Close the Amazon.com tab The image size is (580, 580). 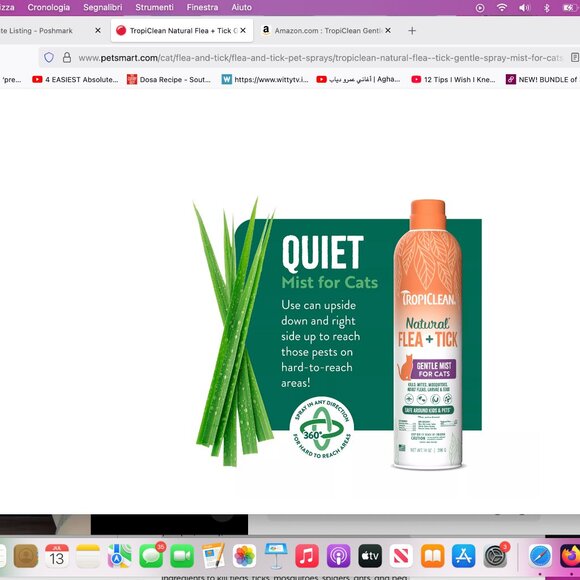pos(388,31)
